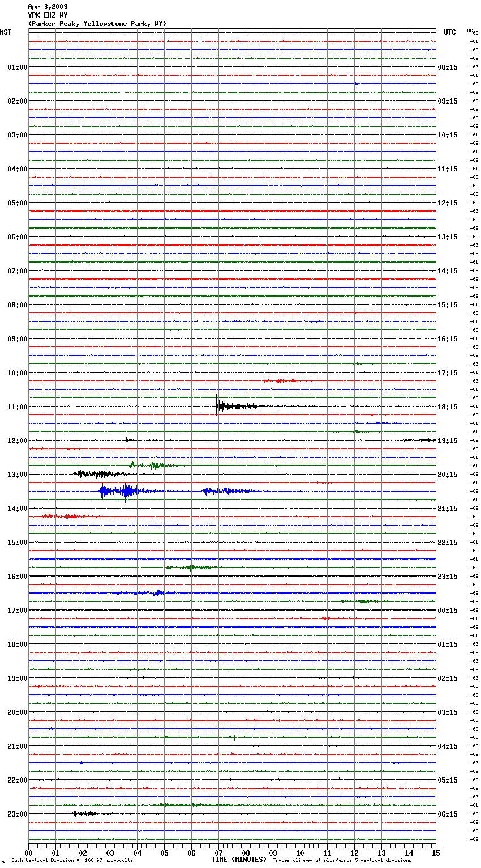Image resolution: width=481 pixels, height=868 pixels.
Task: Select the 02:00 MST time label
Action: point(18,101)
